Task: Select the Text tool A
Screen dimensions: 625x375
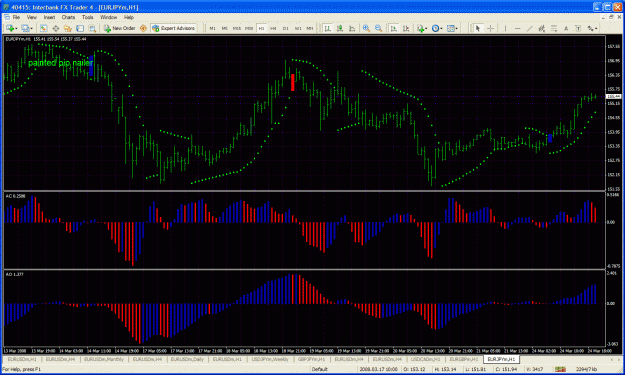Action: point(566,28)
